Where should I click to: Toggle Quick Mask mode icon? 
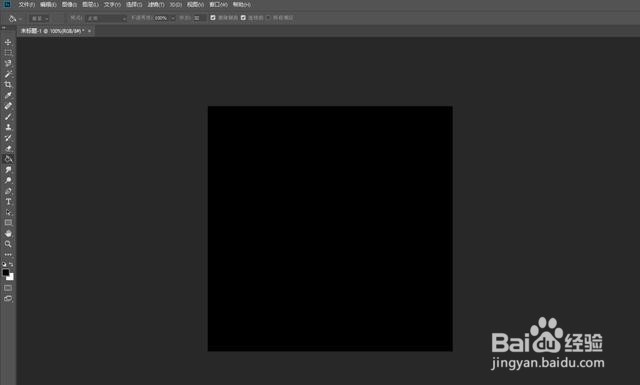point(8,288)
